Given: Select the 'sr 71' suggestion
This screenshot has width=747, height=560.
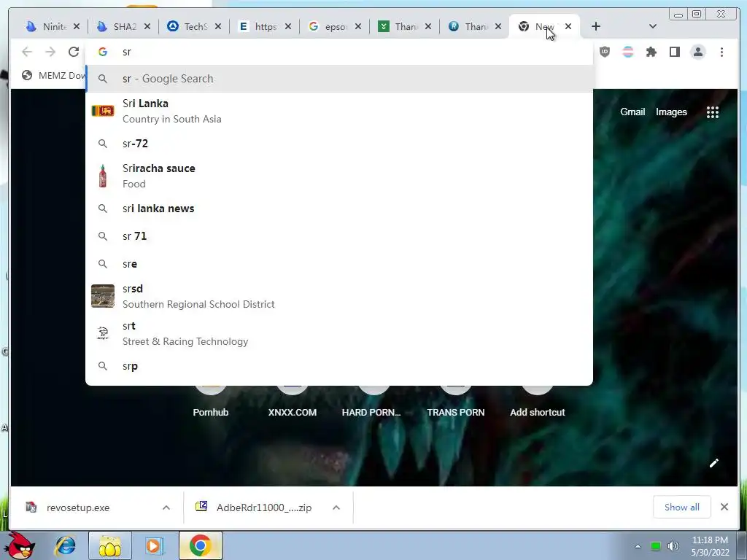Looking at the screenshot, I should [x=339, y=236].
